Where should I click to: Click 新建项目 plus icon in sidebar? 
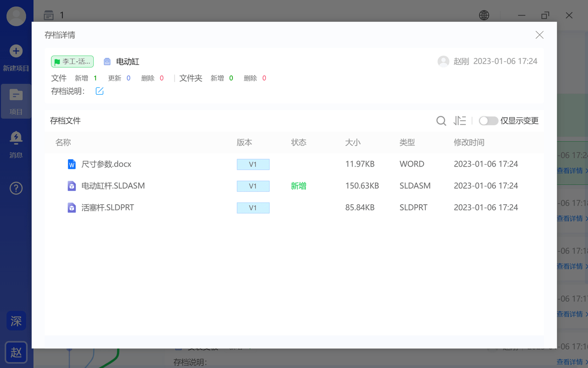[16, 51]
